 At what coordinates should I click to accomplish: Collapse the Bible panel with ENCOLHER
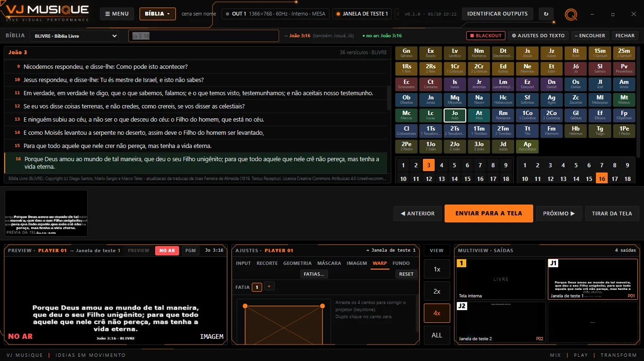(590, 36)
